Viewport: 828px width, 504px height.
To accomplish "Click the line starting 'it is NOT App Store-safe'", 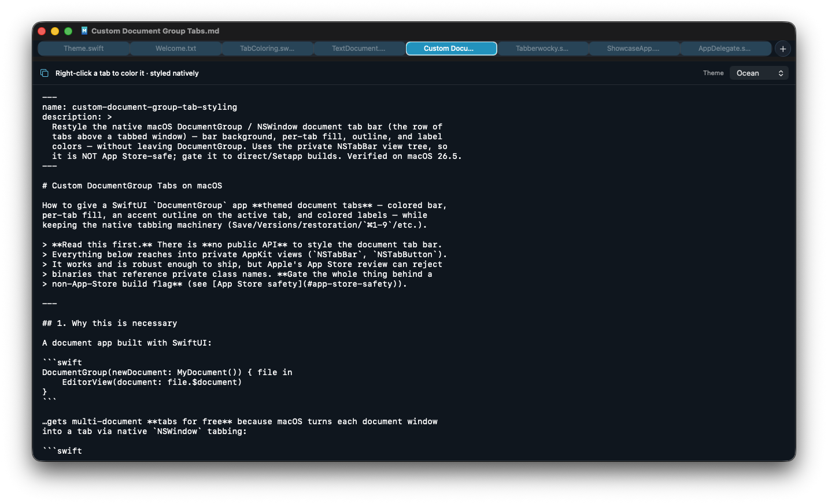I will coord(257,156).
